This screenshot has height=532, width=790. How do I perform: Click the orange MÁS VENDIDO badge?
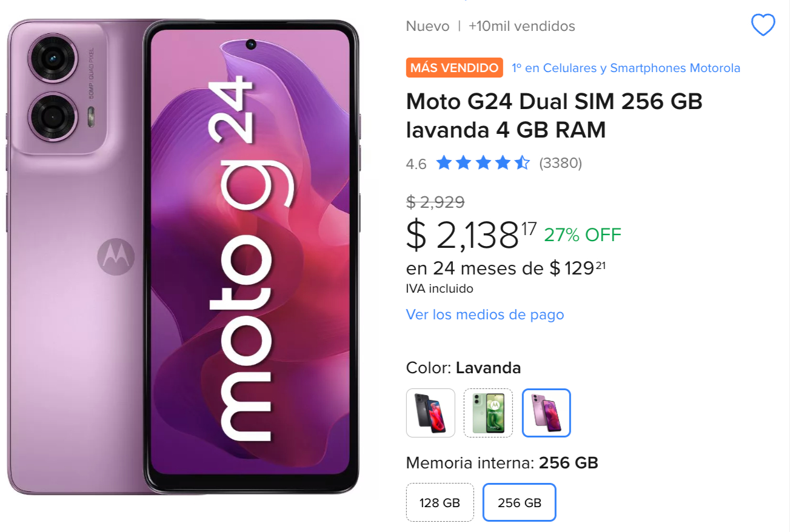[x=454, y=68]
